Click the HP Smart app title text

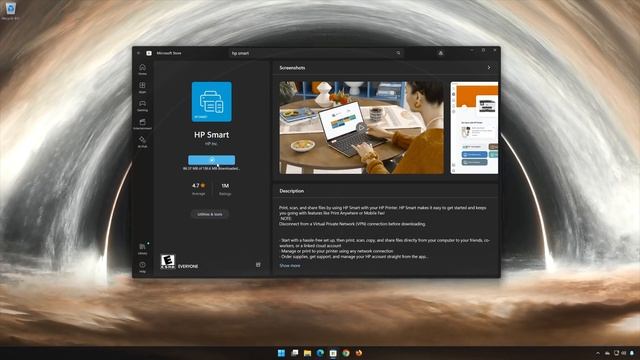(x=211, y=135)
